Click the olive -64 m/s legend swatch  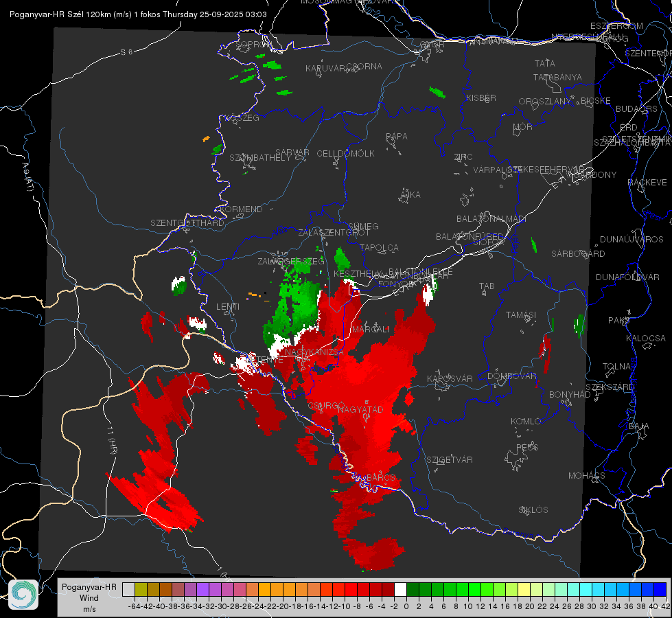click(x=141, y=589)
